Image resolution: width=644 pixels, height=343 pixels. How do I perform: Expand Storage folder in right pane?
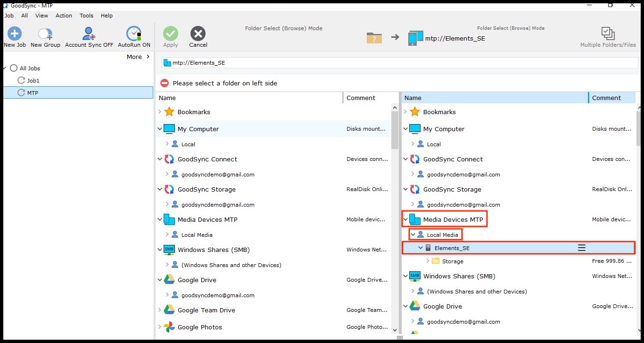(428, 261)
